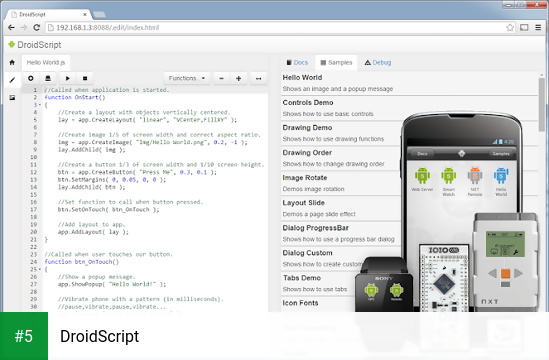549x360 pixels.
Task: Select the pencil edit sidebar icon
Action: (12, 80)
